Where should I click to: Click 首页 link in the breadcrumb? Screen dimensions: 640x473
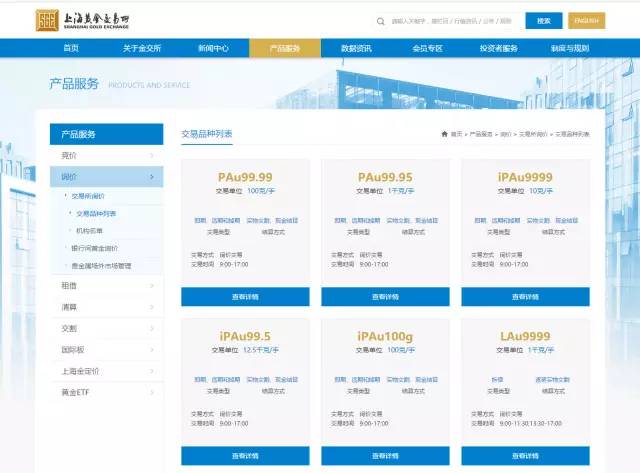pos(456,134)
